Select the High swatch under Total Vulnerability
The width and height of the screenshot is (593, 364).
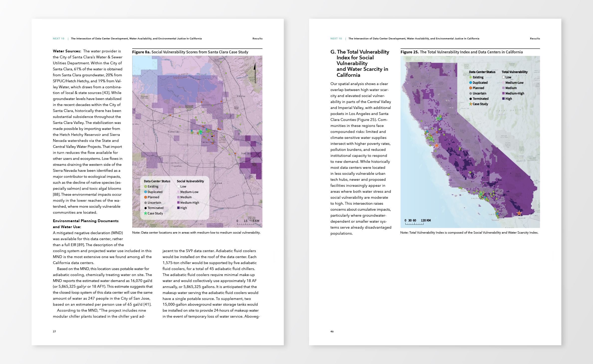pyautogui.click(x=503, y=99)
